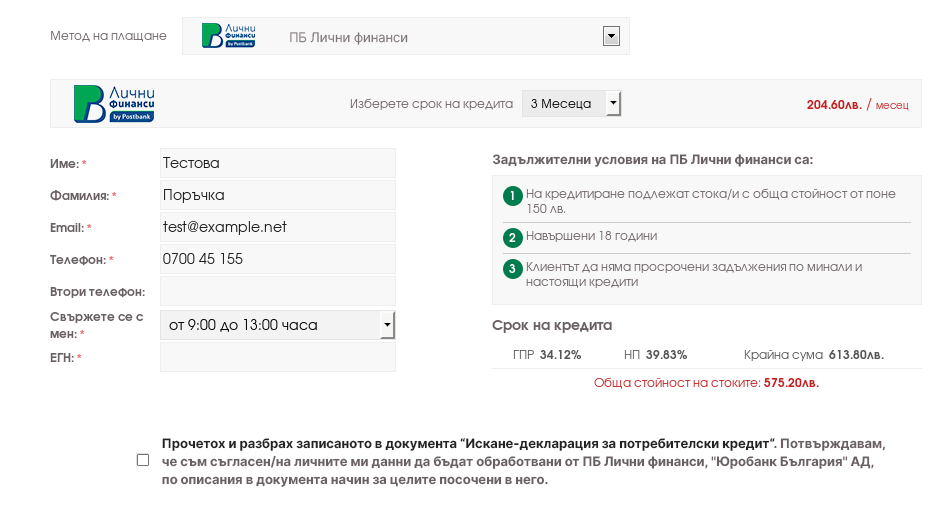Screen dimensions: 930x509
Task: Click the Име field containing Тестова
Action: point(277,163)
